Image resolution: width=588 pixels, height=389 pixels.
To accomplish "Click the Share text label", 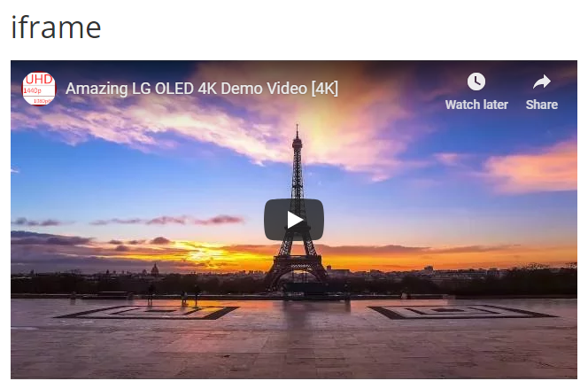I will 541,105.
